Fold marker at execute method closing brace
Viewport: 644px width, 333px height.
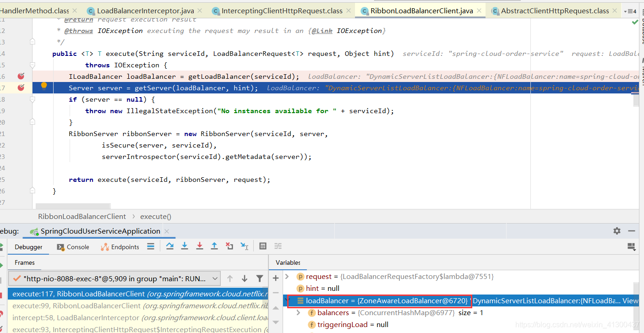pos(33,191)
